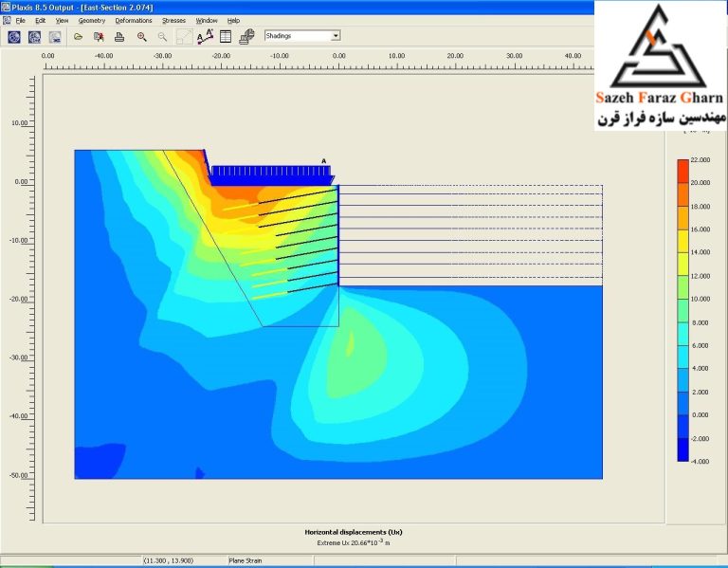728x568 pixels.
Task: Click the report generator icon
Action: coord(246,37)
